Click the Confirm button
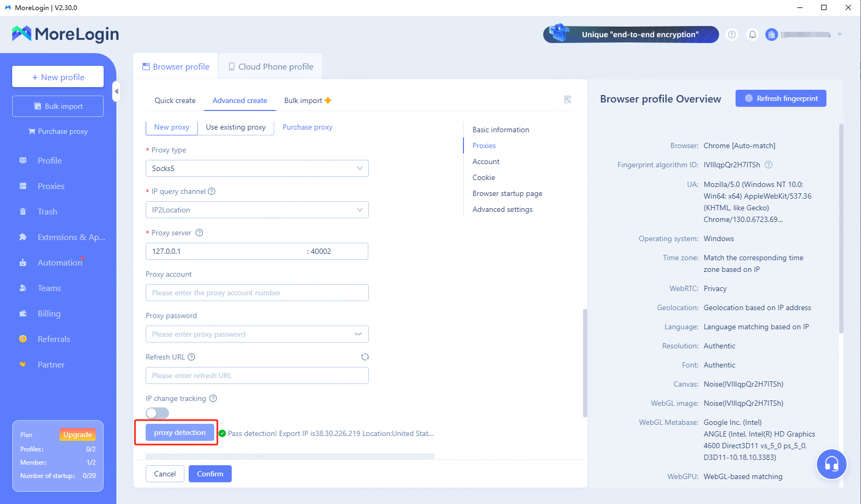The width and height of the screenshot is (861, 504). tap(210, 474)
